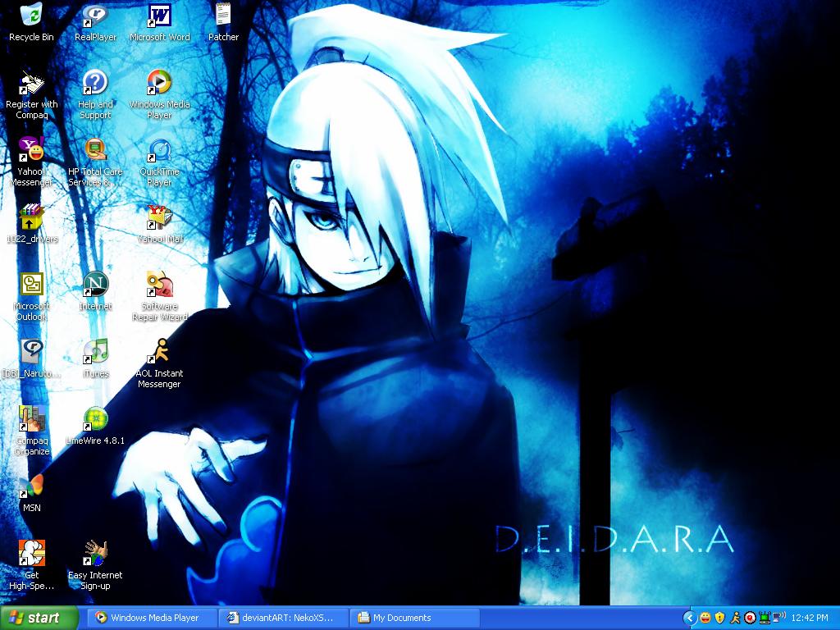
Task: Select the Compaq Organize icon
Action: pyautogui.click(x=32, y=431)
